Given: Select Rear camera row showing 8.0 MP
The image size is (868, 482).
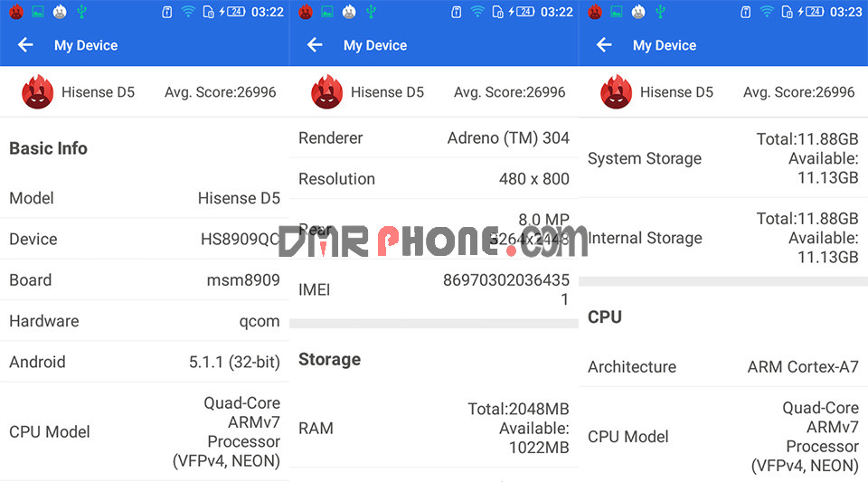Looking at the screenshot, I should click(x=434, y=229).
